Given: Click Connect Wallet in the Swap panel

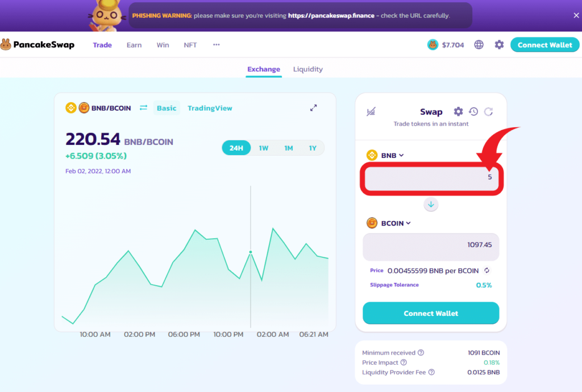Looking at the screenshot, I should point(431,313).
